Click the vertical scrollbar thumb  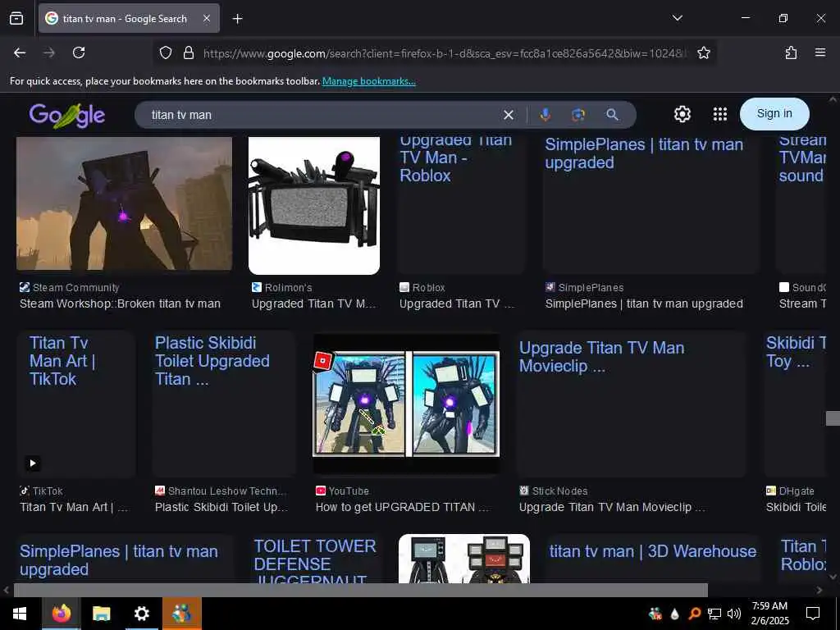coord(833,418)
